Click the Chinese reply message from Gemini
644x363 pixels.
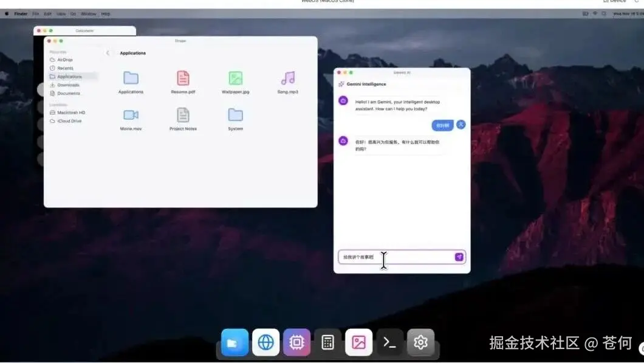point(397,145)
